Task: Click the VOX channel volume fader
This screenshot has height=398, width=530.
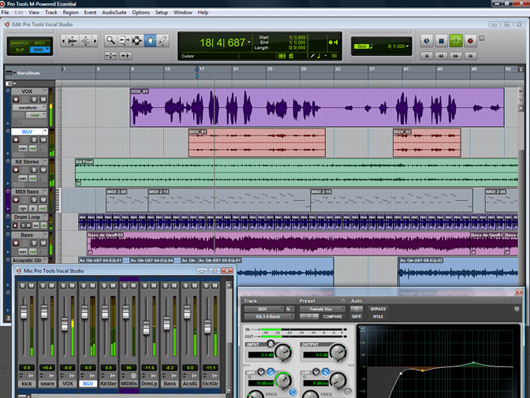Action: pos(65,325)
